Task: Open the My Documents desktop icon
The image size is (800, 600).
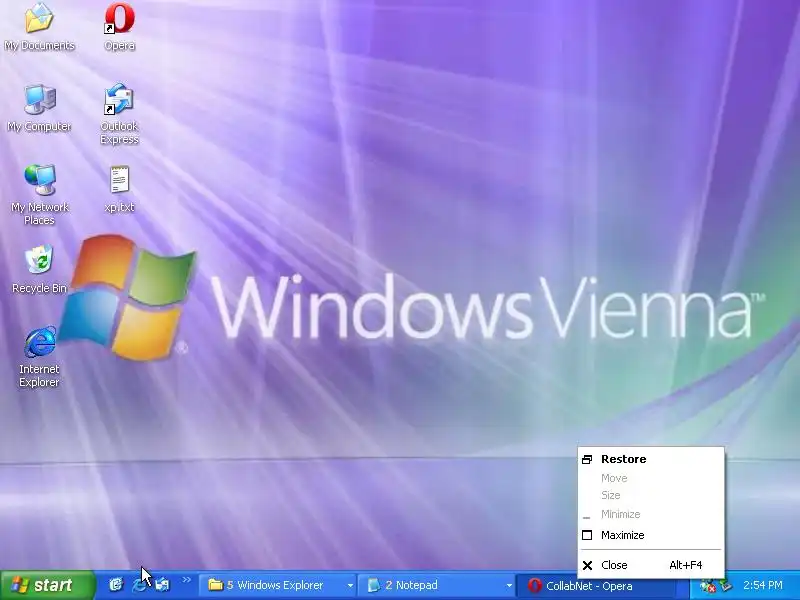Action: pos(39,27)
